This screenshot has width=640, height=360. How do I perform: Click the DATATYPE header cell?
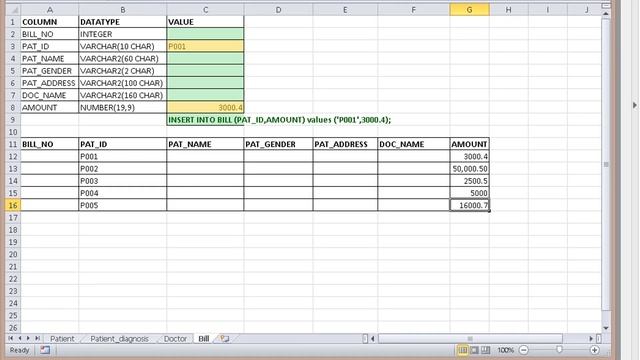[x=122, y=22]
